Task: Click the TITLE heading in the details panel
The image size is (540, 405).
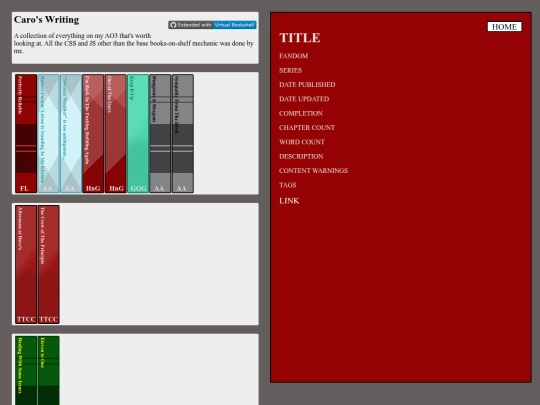Action: point(300,38)
